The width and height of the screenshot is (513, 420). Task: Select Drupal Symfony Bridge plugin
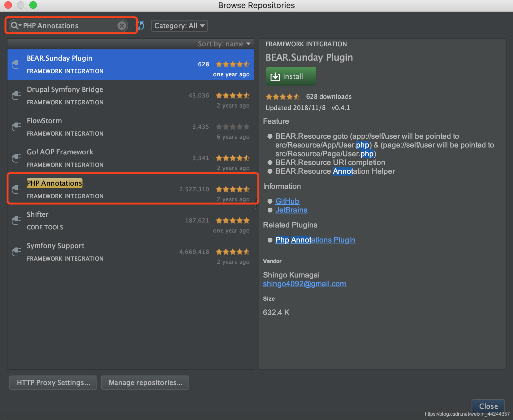[131, 96]
